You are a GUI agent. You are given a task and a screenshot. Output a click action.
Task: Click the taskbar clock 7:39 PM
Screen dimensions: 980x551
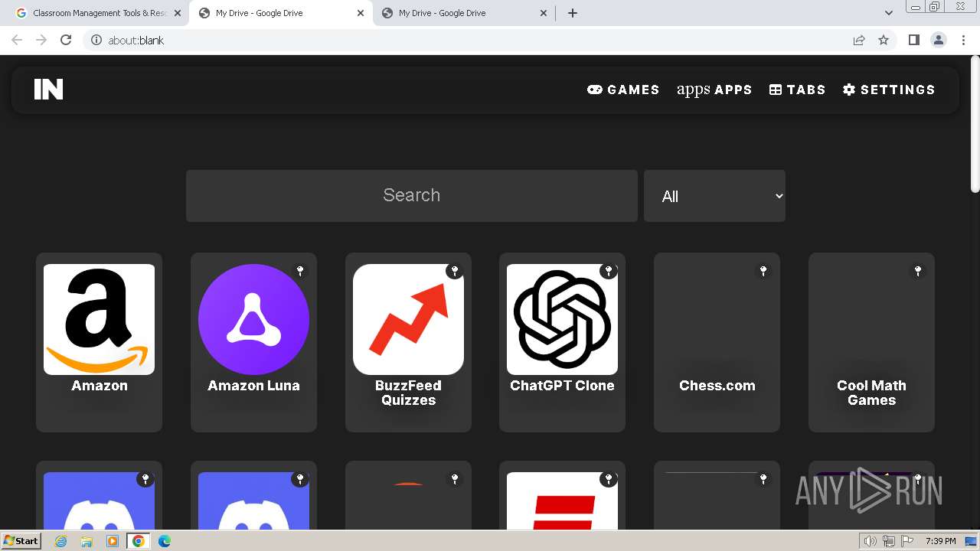coord(940,541)
